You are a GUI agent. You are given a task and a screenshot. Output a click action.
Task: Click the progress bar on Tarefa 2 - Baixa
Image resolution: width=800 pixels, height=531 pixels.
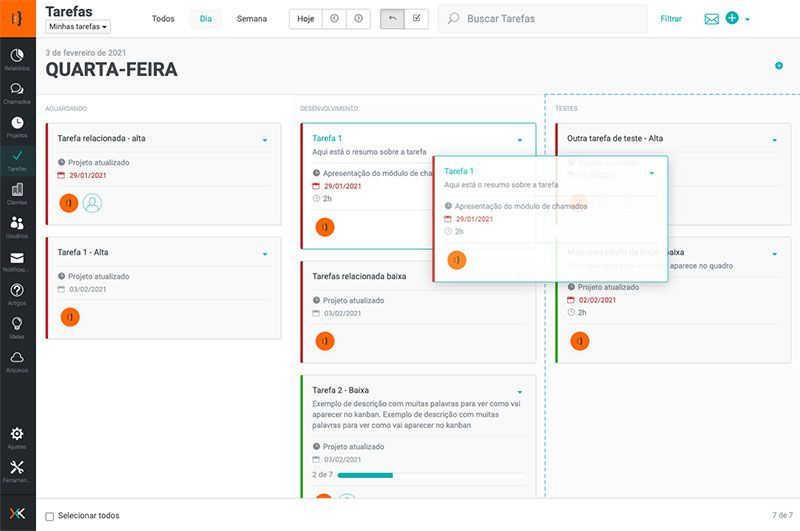click(431, 475)
